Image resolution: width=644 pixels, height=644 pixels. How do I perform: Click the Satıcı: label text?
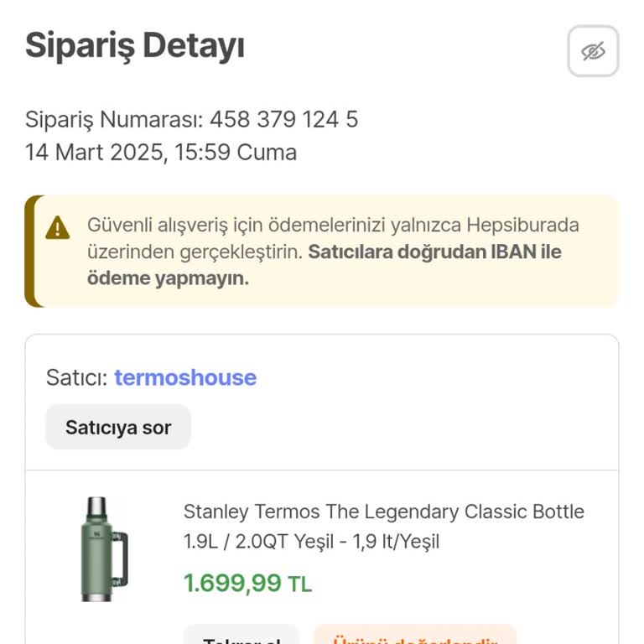(x=76, y=377)
